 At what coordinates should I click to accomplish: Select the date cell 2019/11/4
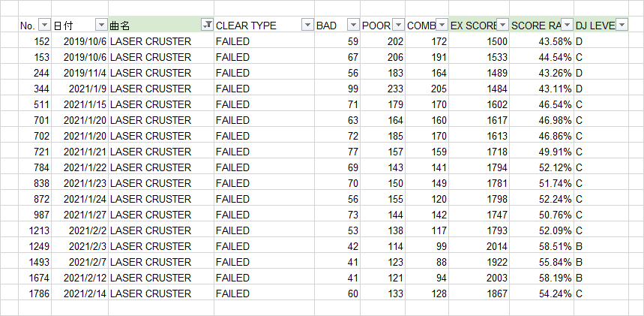pyautogui.click(x=79, y=73)
